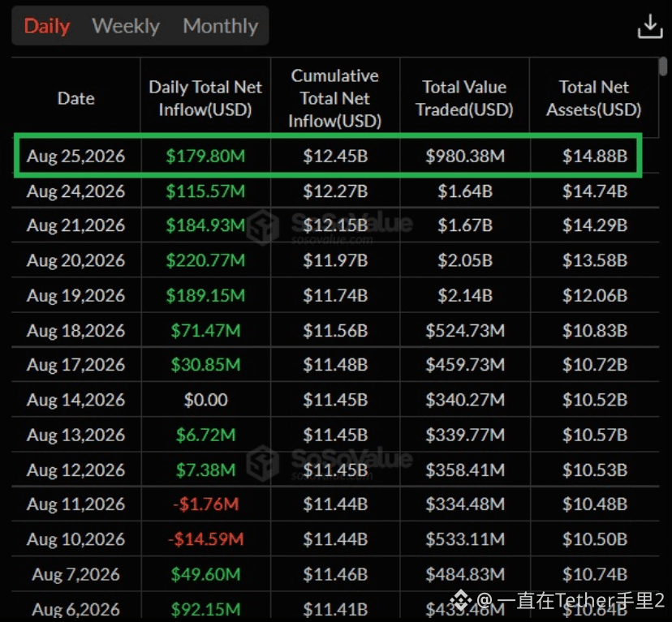Viewport: 672px width, 622px height.
Task: Select the Aug 14,2026 date cell
Action: [x=75, y=400]
